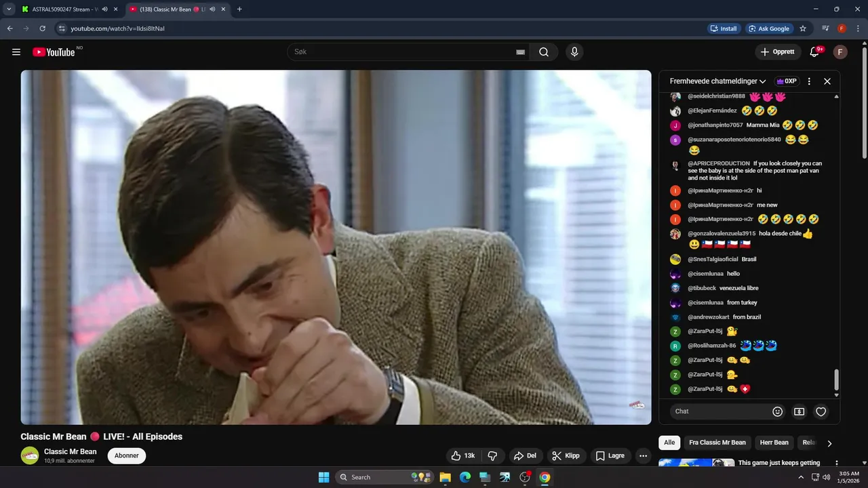Expand Fremhevede chatmeldinger dropdown
The height and width of the screenshot is (488, 868).
point(717,81)
